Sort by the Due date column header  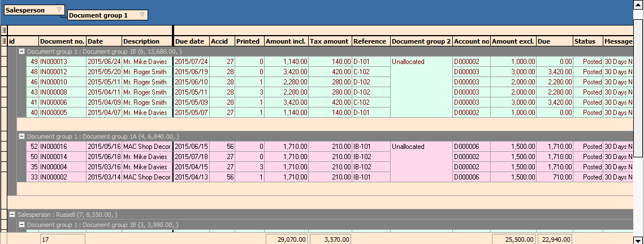(191, 41)
